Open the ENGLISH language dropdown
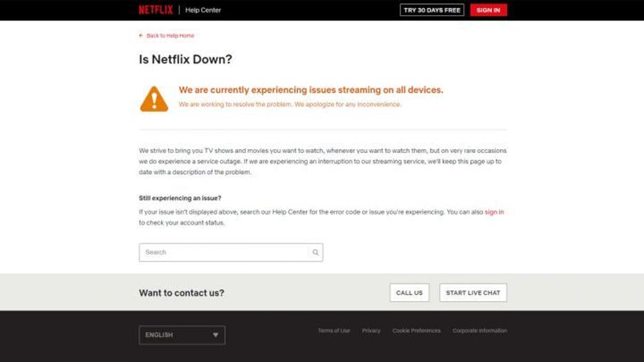The image size is (644, 362). 182,335
